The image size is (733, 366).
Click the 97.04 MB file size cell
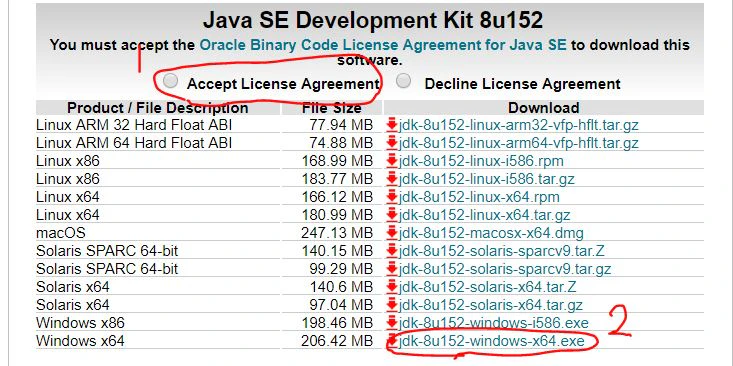(x=341, y=305)
